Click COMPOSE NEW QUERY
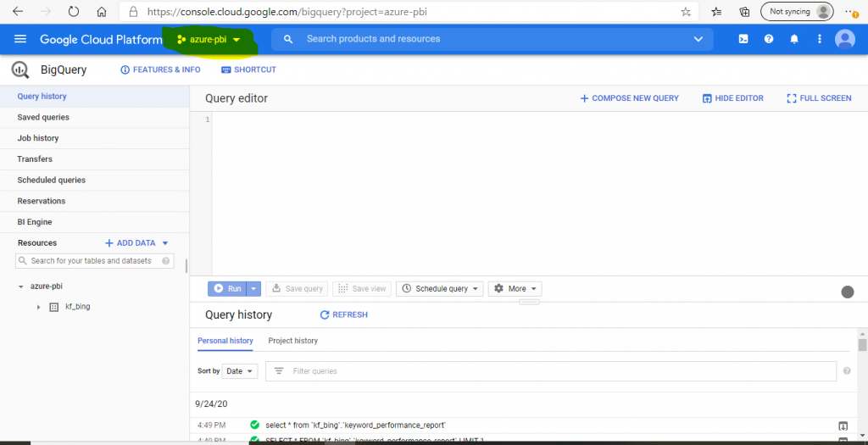The width and height of the screenshot is (868, 445). point(630,98)
